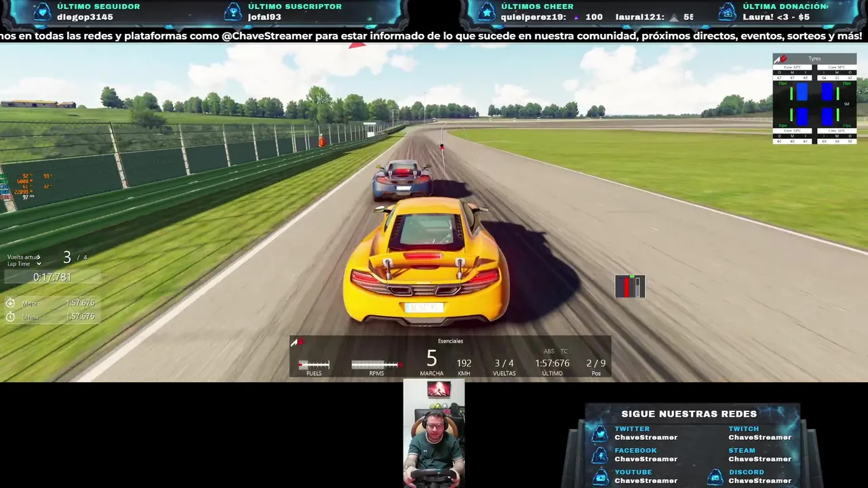Click the Assetto Corsa logo on Tyres widget
The image size is (868, 488).
[781, 59]
